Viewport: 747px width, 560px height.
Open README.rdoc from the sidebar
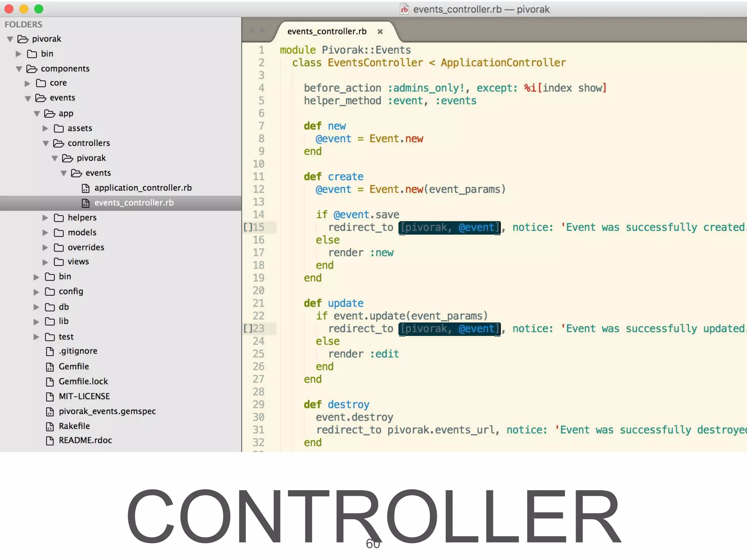[x=85, y=440]
